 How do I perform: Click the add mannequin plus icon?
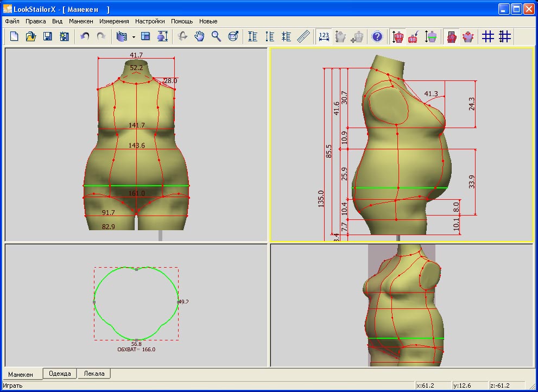357,36
